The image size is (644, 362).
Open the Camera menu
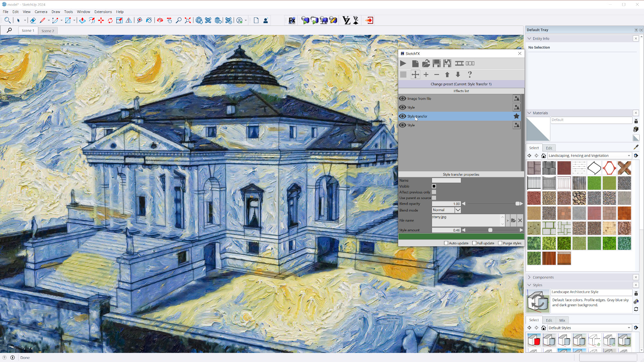(x=41, y=12)
